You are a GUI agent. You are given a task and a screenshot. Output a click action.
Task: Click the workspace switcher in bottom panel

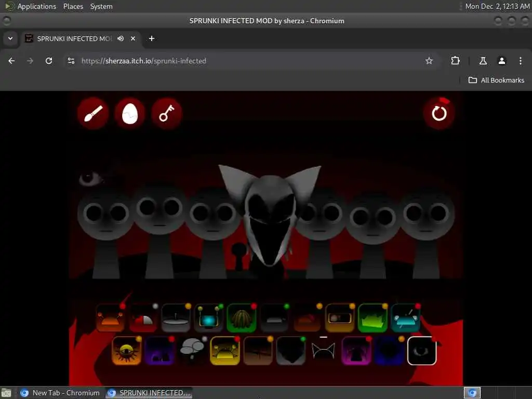point(472,393)
